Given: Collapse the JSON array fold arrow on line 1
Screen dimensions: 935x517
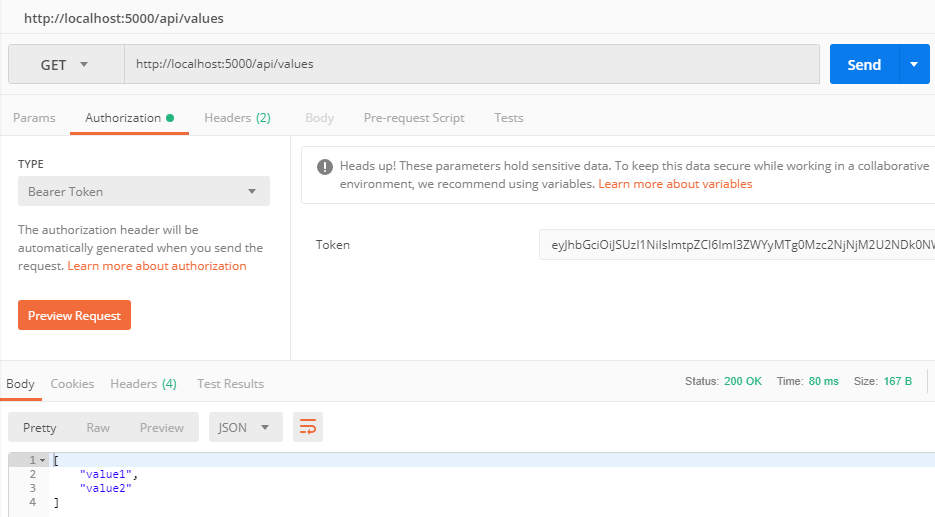Looking at the screenshot, I should click(43, 460).
